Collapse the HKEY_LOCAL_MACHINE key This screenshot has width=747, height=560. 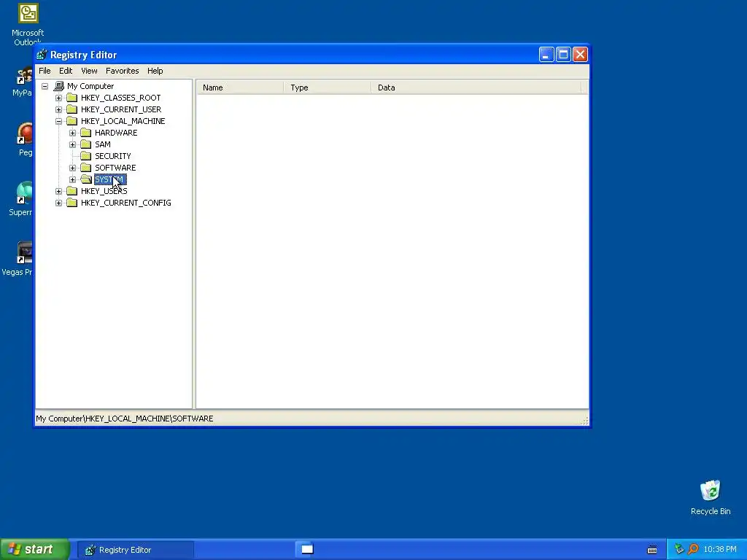tap(58, 121)
